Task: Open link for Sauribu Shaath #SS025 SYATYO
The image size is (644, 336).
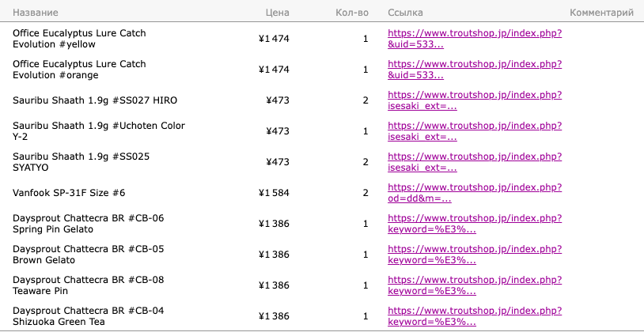Action: [x=475, y=161]
